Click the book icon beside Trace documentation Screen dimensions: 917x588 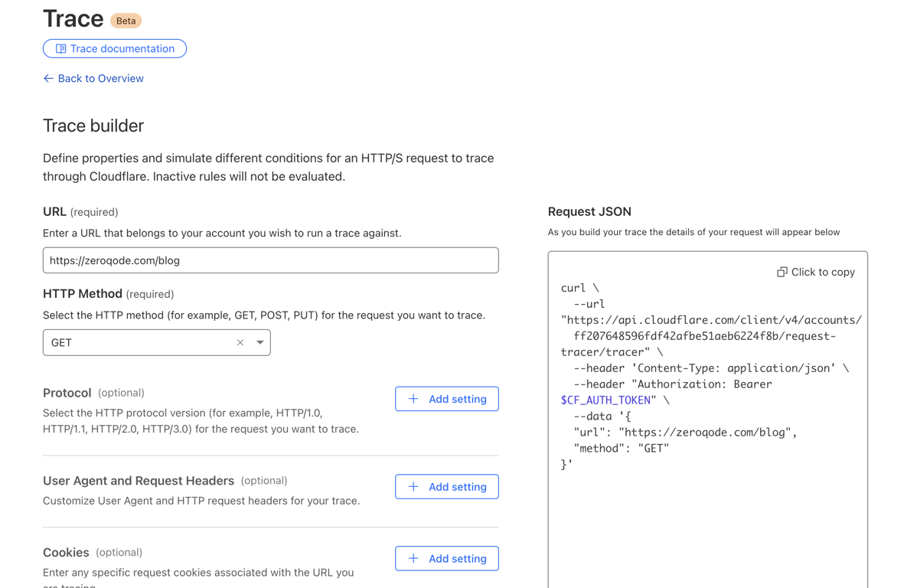pos(60,49)
